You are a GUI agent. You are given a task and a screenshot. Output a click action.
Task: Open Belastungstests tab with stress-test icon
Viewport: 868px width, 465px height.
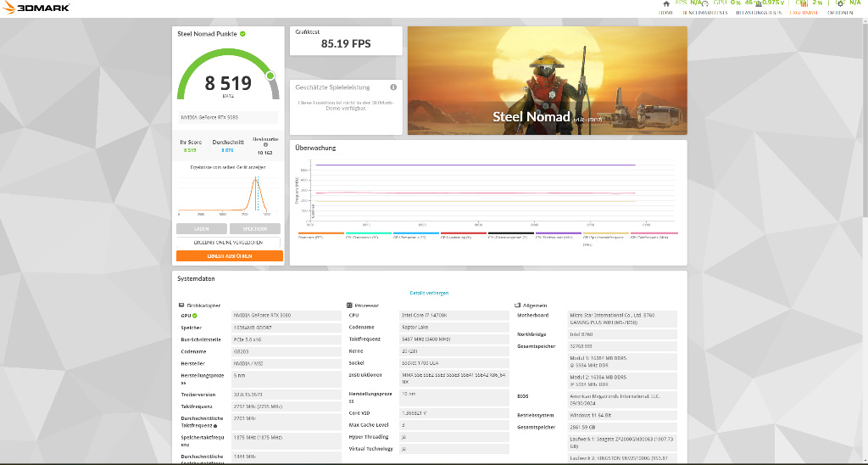(x=758, y=4)
